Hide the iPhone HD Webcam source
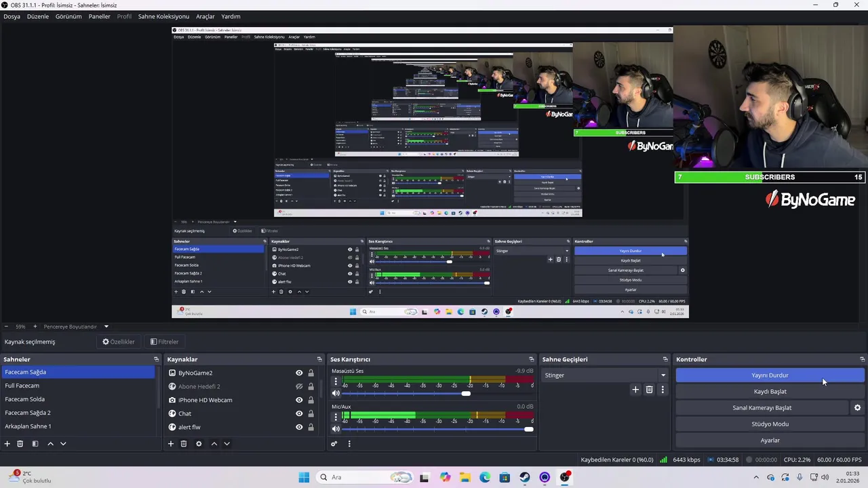Screen dimensions: 868x488 pyautogui.click(x=299, y=400)
